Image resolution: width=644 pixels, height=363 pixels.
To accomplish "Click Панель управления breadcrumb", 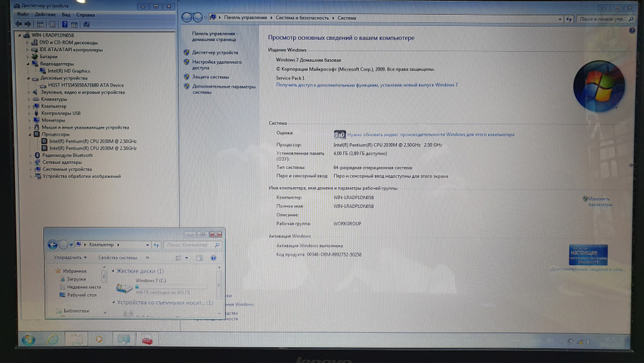I will coord(245,17).
